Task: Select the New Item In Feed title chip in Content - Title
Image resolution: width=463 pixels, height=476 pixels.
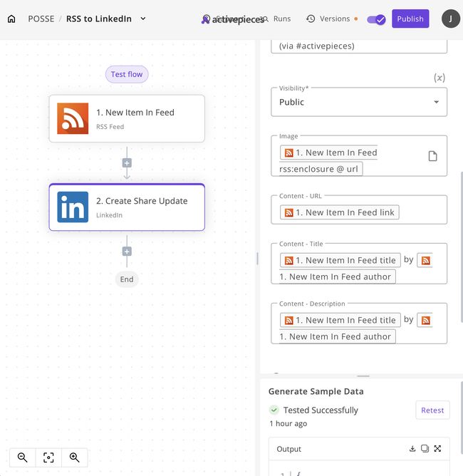Action: 340,260
